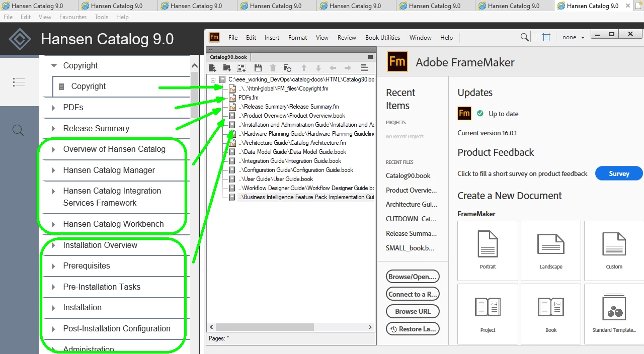Expand Overview of Hansen Catalog
The image size is (644, 354).
pyautogui.click(x=53, y=149)
